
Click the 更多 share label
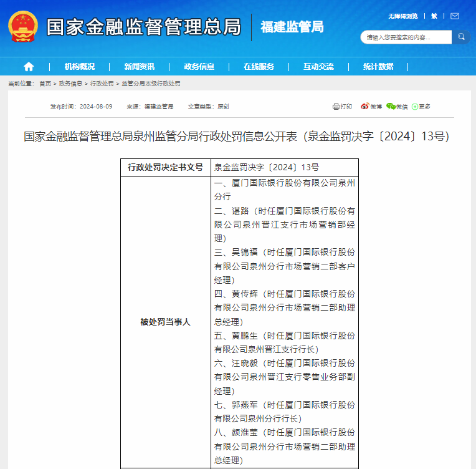[x=425, y=107]
